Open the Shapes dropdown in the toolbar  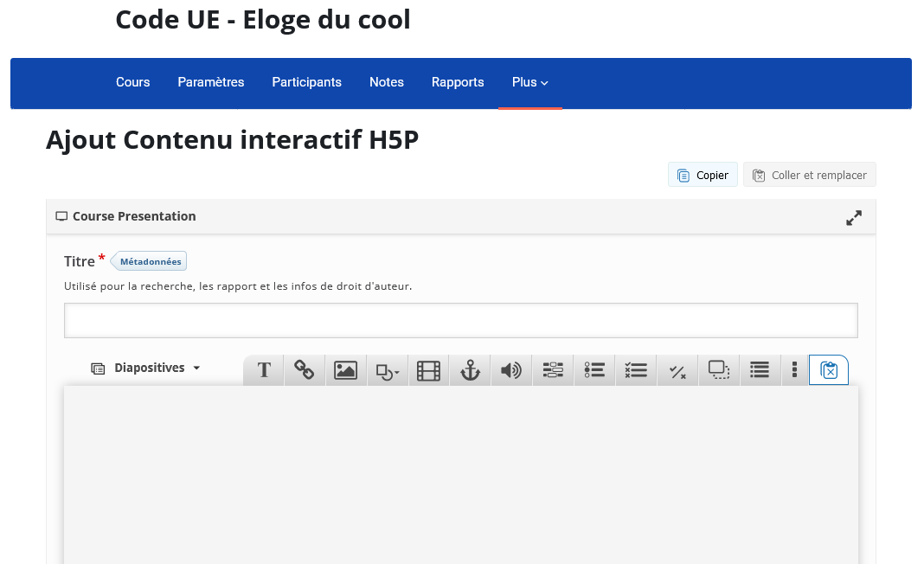point(387,370)
